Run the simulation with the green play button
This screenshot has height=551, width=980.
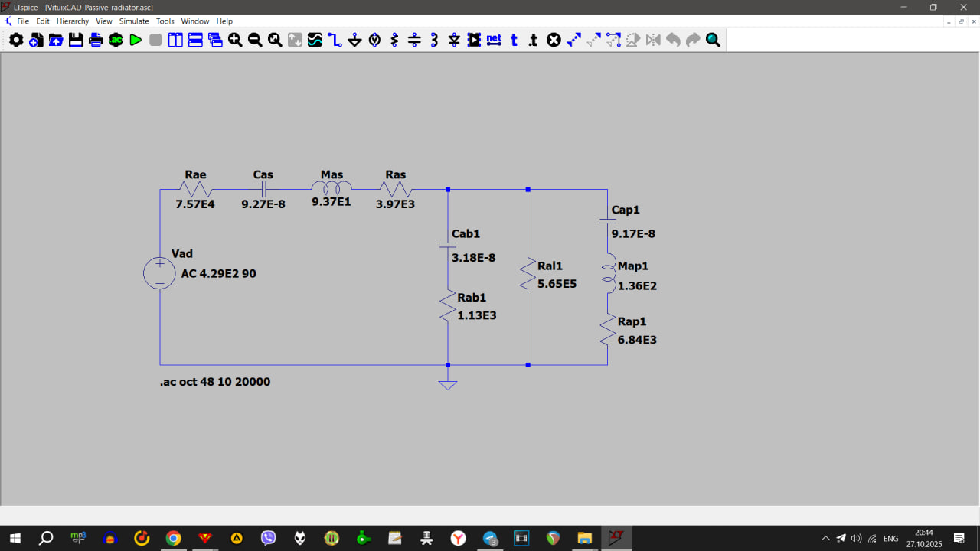click(136, 40)
